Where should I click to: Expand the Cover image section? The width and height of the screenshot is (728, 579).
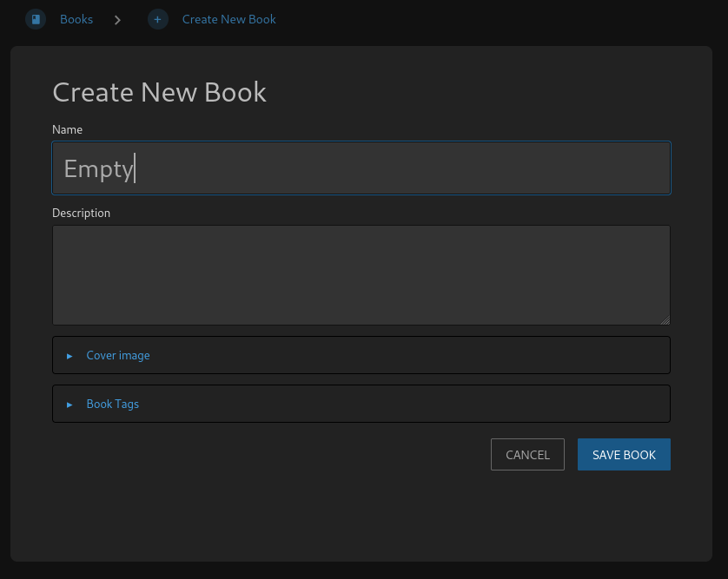tap(361, 355)
